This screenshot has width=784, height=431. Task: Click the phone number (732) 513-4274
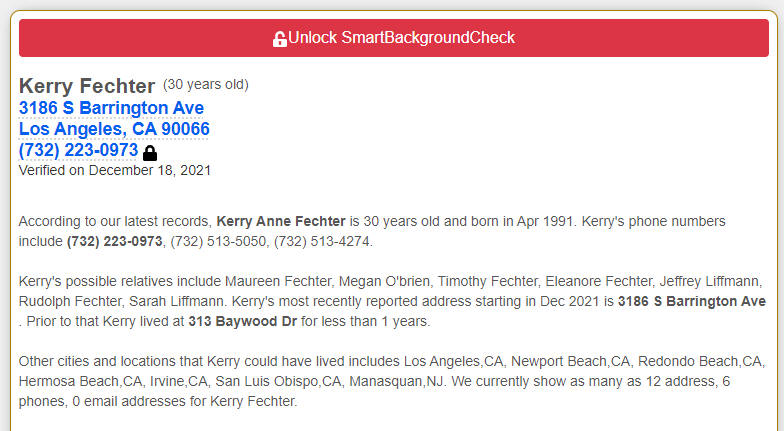[x=322, y=242]
